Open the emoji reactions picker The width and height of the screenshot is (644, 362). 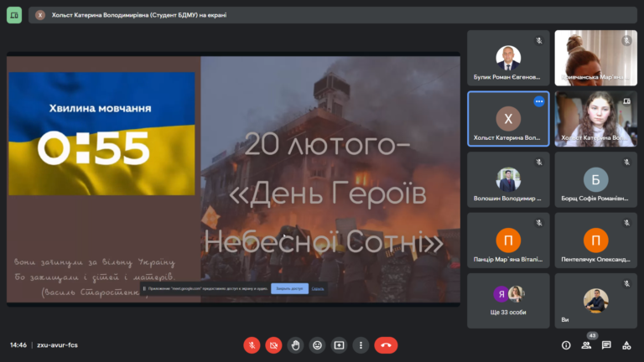[317, 344]
